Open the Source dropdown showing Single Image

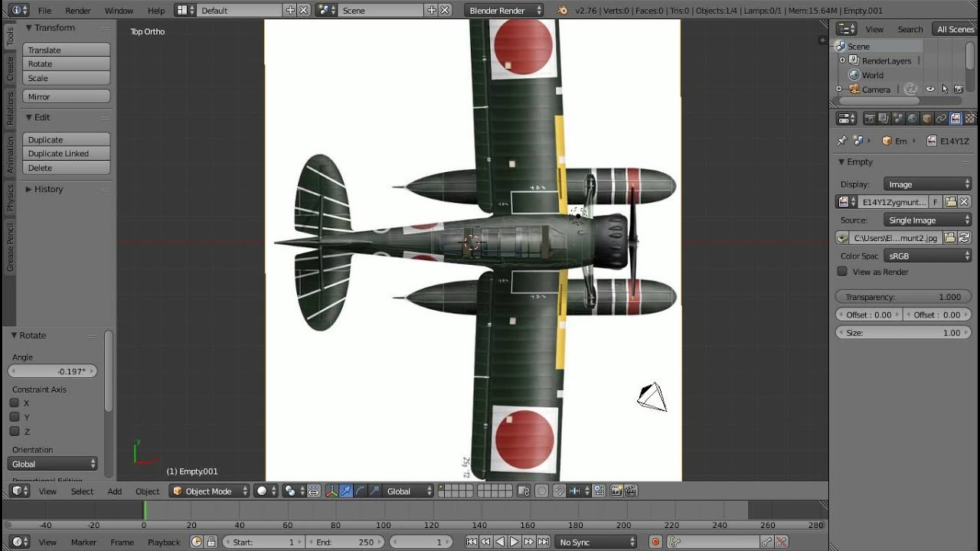(928, 220)
